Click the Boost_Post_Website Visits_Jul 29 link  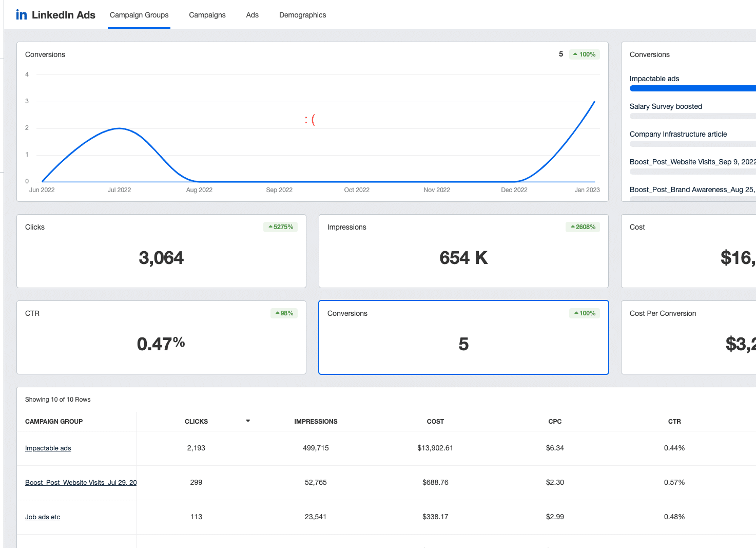pos(81,482)
